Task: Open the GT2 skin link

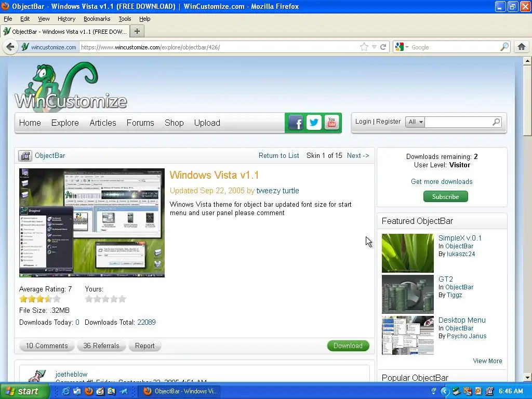Action: [x=445, y=279]
